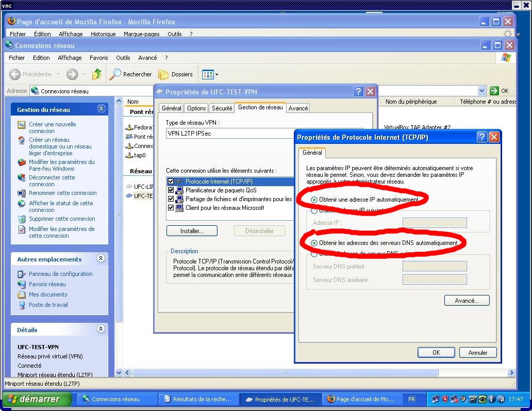Image resolution: width=532 pixels, height=411 pixels.
Task: Open the Dossiers folder icon
Action: pos(163,74)
